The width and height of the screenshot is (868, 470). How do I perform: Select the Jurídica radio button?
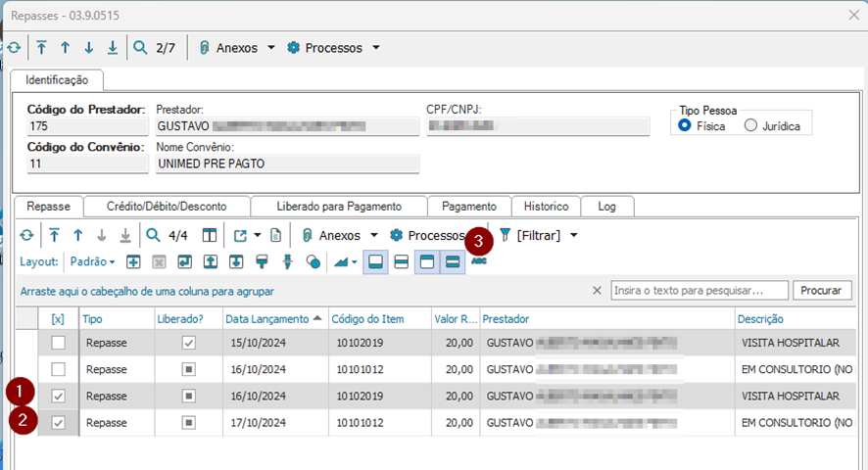(750, 125)
